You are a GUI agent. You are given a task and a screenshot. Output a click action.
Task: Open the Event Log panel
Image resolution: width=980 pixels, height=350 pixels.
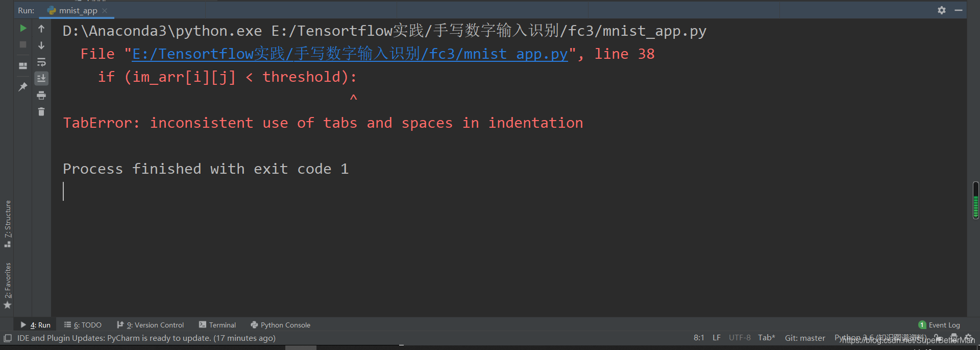944,325
